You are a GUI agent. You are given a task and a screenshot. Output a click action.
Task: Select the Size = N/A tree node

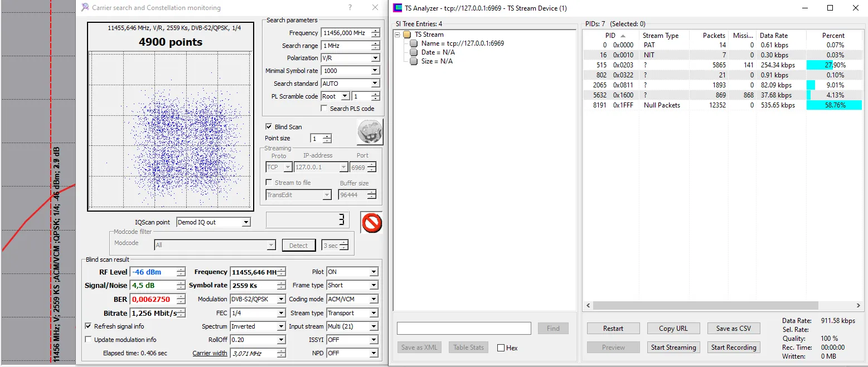point(437,61)
